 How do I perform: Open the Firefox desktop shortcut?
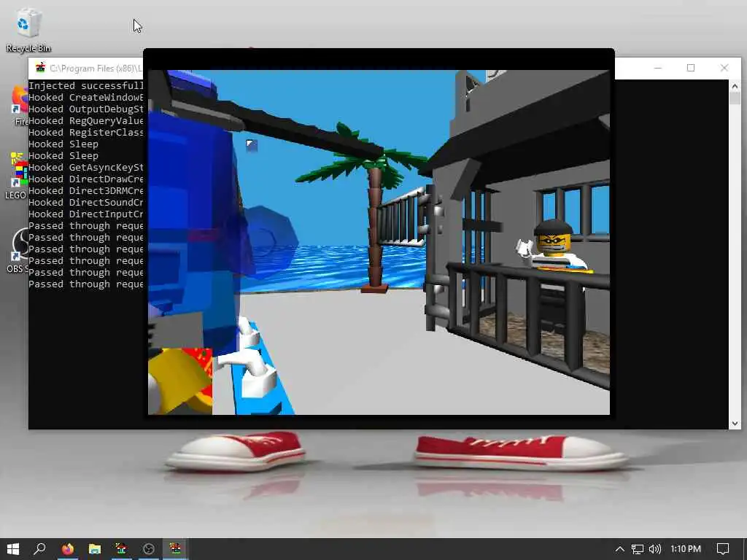[20, 106]
